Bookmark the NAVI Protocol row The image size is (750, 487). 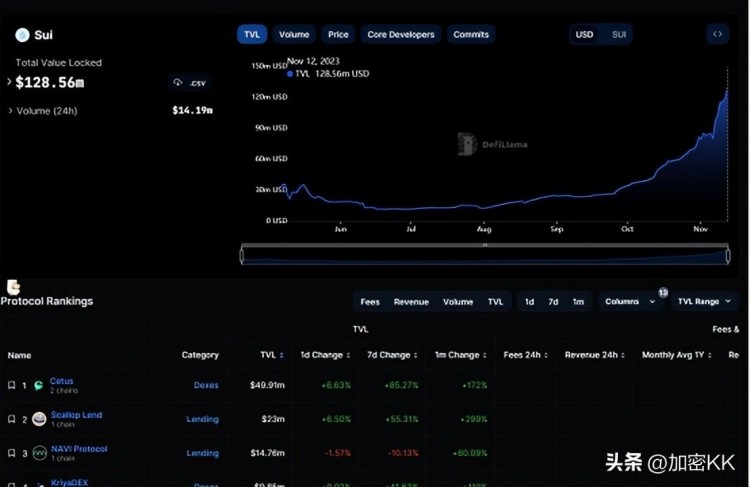[11, 453]
